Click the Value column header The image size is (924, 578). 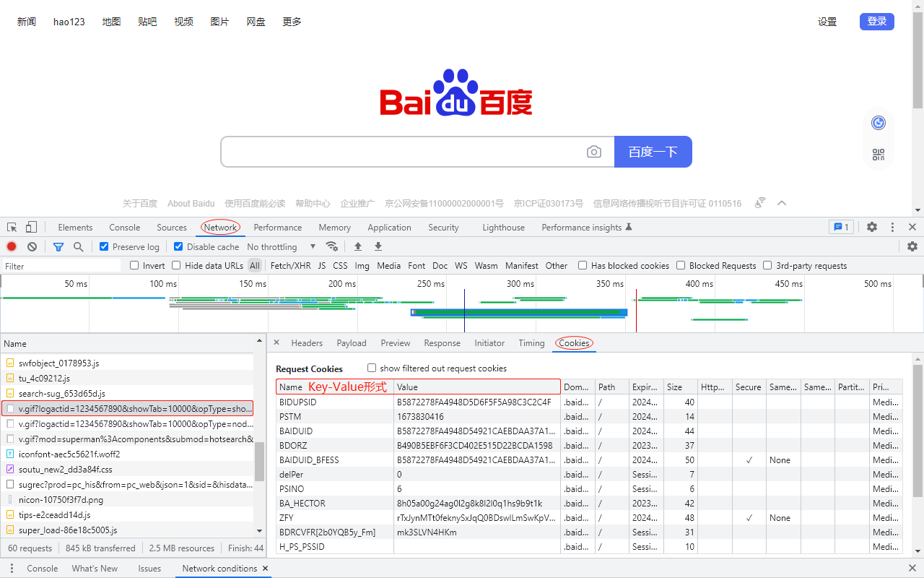tap(477, 387)
